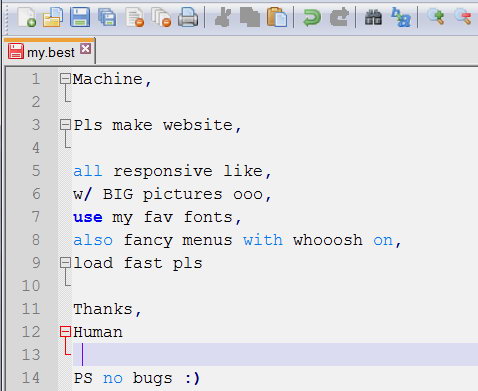The height and width of the screenshot is (391, 478).
Task: Click the Close All documents icon
Action: (161, 17)
